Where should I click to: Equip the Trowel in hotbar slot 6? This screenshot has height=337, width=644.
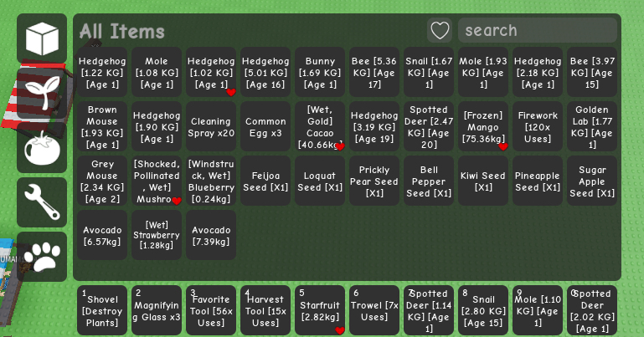coord(374,310)
